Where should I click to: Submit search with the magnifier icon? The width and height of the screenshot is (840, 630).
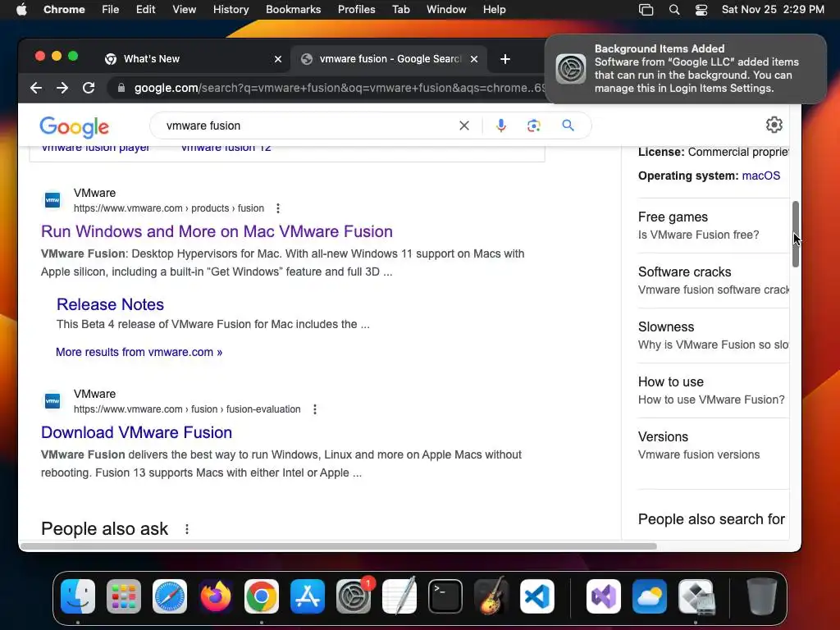[x=568, y=126]
